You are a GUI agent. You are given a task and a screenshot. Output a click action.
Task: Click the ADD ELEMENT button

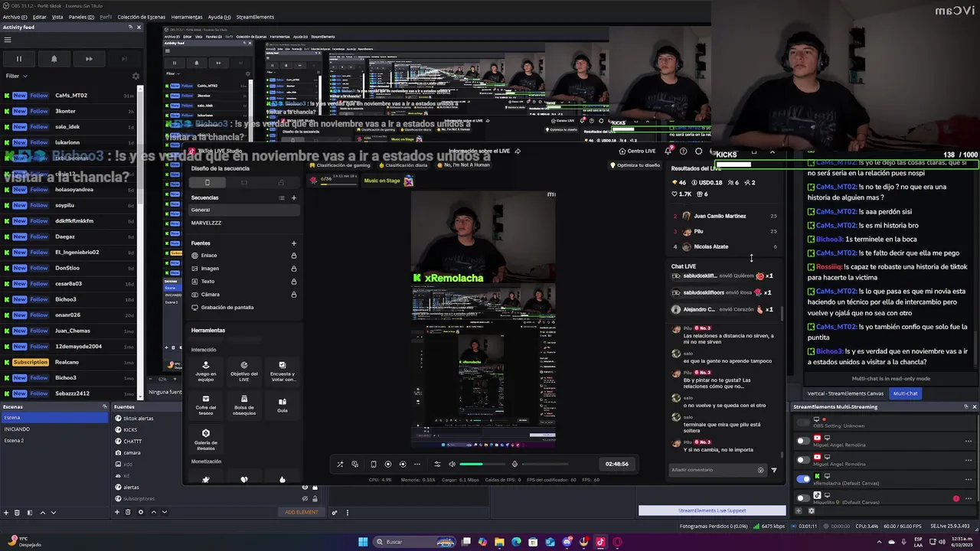coord(302,512)
